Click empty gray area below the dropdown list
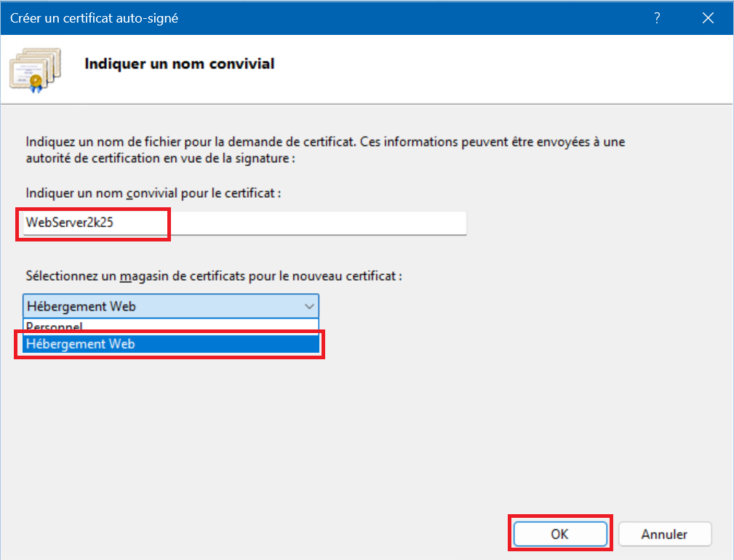 [x=291, y=436]
